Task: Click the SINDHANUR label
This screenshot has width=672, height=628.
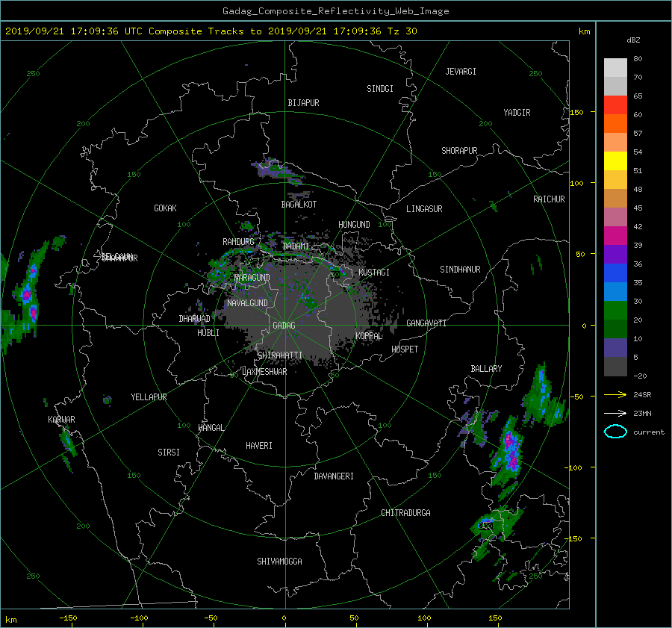Action: click(460, 270)
